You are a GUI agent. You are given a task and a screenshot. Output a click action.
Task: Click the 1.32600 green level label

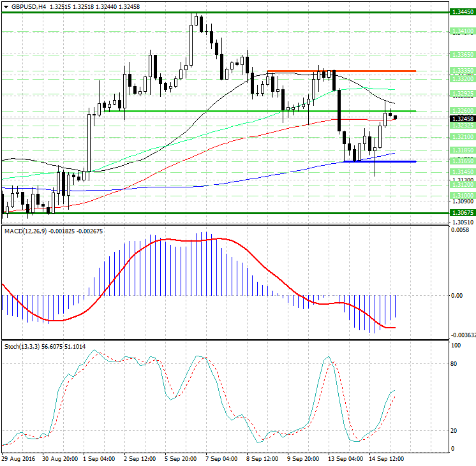click(461, 111)
